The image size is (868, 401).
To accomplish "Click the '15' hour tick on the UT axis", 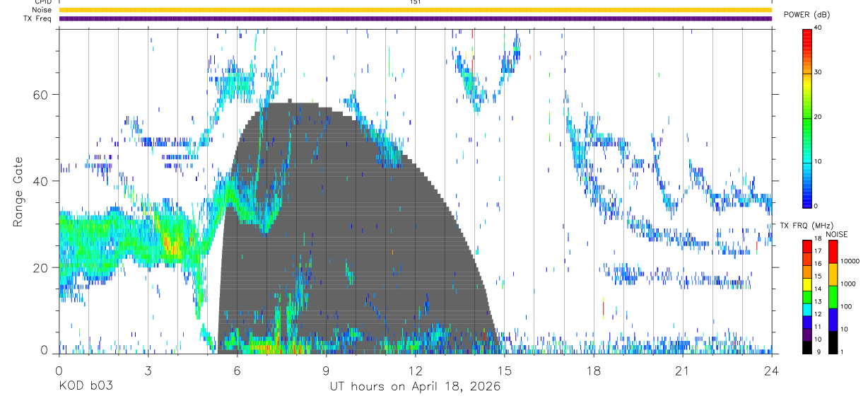I will (504, 370).
